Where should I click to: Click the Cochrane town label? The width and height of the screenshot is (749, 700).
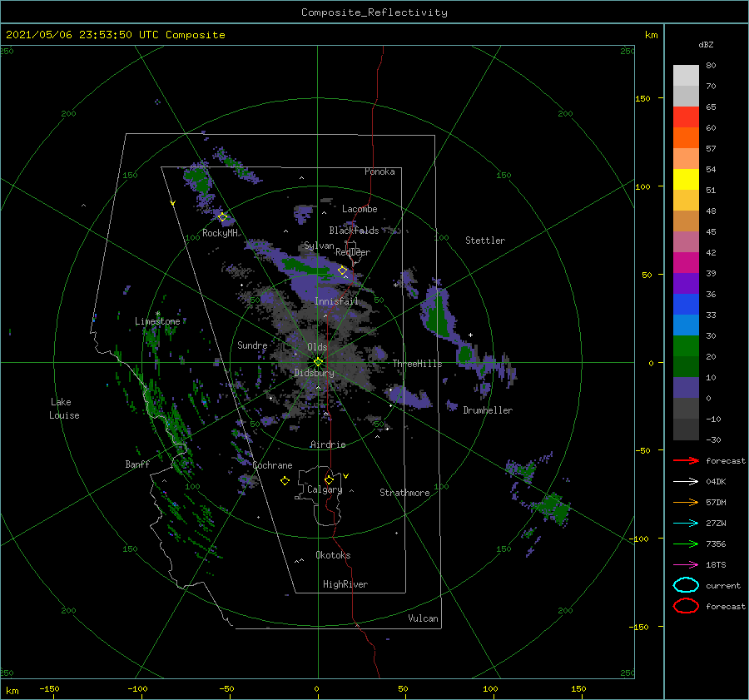tap(272, 465)
